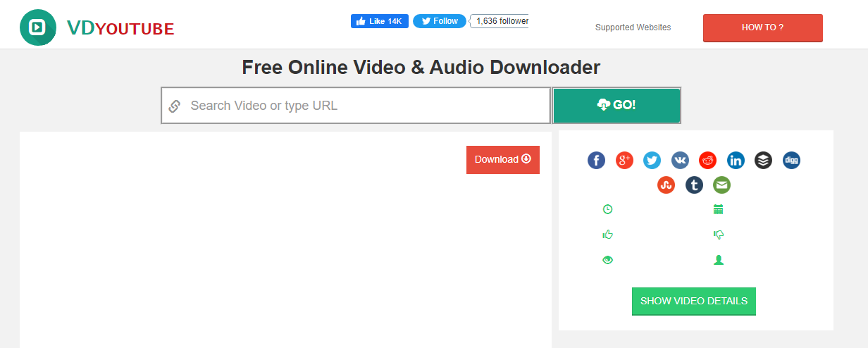Share by email envelope icon
The width and height of the screenshot is (868, 348).
721,185
